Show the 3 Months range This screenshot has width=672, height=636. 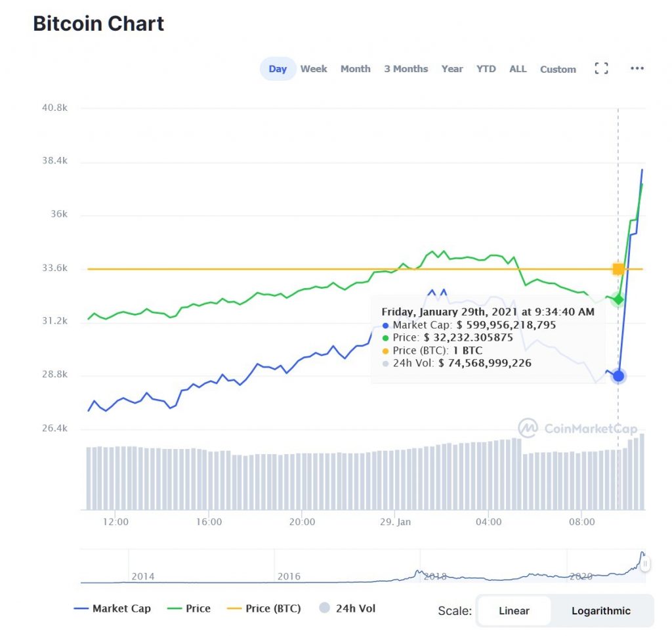tap(406, 69)
